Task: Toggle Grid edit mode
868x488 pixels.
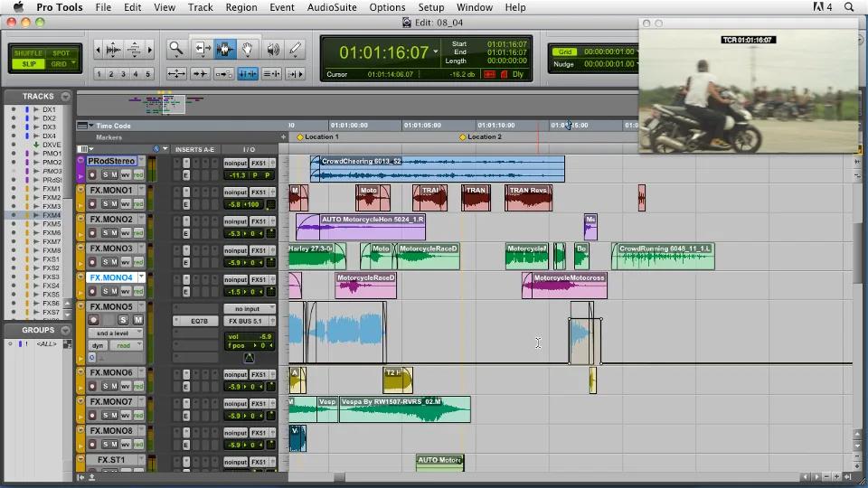Action: [x=61, y=63]
